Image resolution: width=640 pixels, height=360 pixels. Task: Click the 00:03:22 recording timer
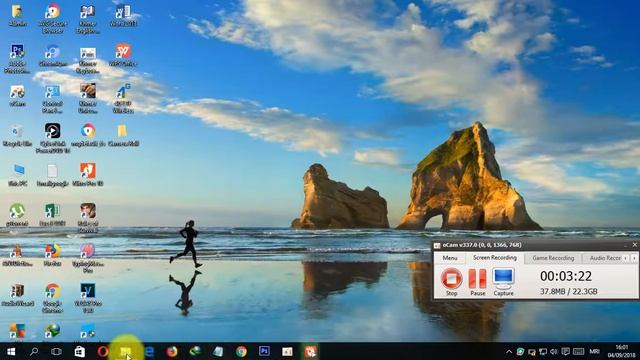click(566, 276)
